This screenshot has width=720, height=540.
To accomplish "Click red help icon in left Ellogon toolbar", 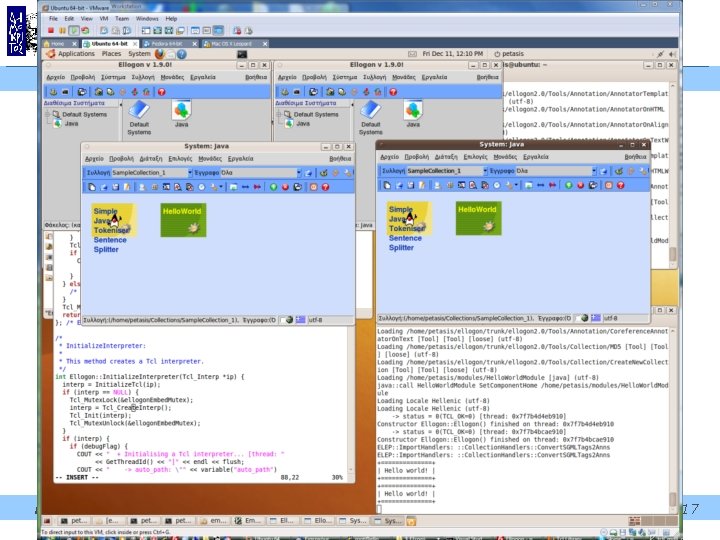I will point(162,92).
